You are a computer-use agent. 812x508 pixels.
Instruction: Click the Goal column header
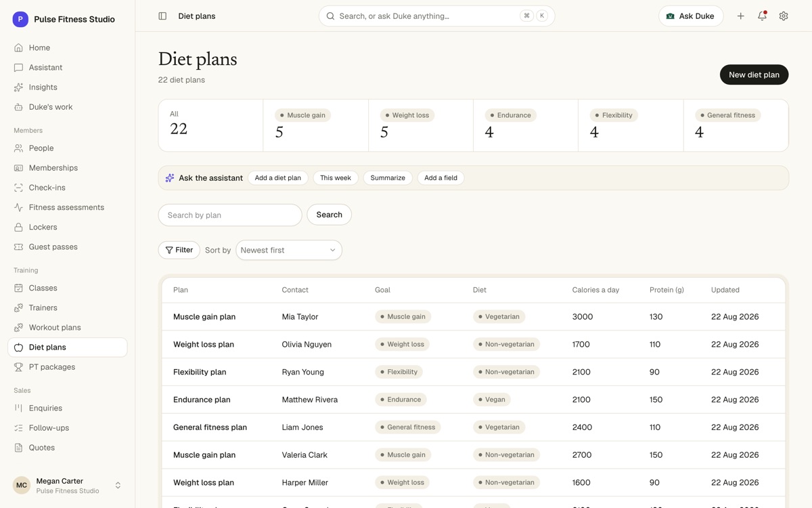point(382,290)
